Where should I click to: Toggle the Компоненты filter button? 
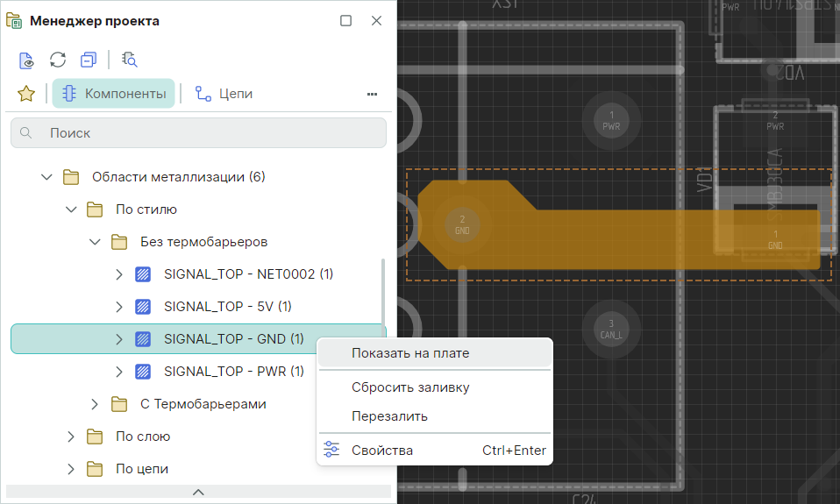coord(114,94)
